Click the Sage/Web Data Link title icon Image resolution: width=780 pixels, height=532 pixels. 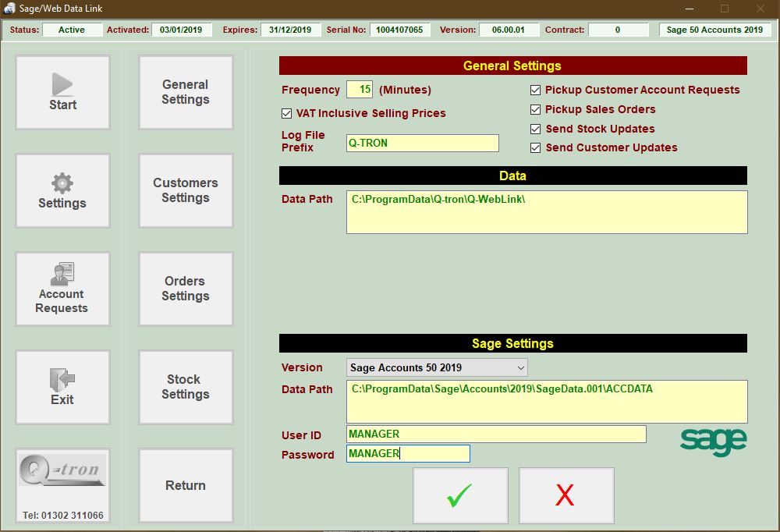click(x=9, y=9)
